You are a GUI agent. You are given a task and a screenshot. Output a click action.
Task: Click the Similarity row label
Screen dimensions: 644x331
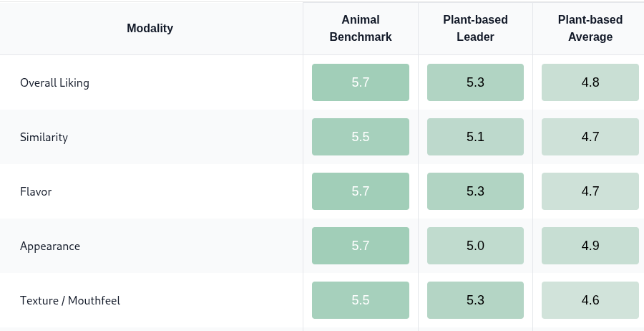[44, 137]
